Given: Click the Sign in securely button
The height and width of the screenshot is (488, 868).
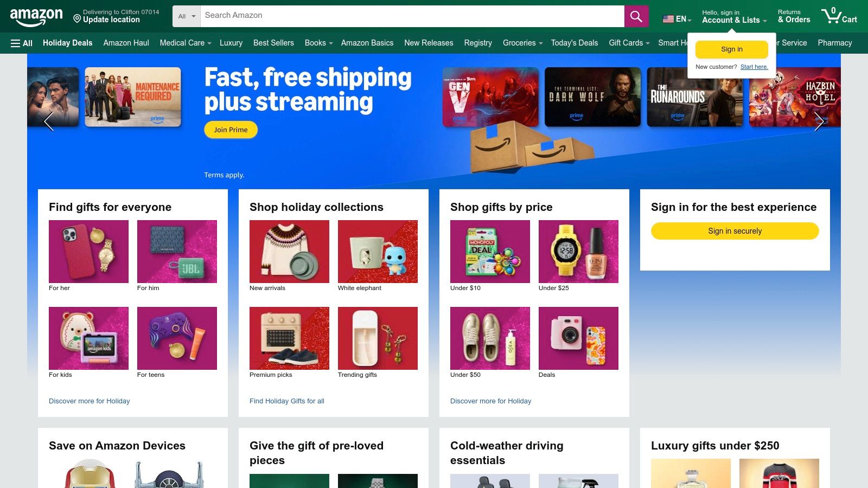Looking at the screenshot, I should click(735, 231).
